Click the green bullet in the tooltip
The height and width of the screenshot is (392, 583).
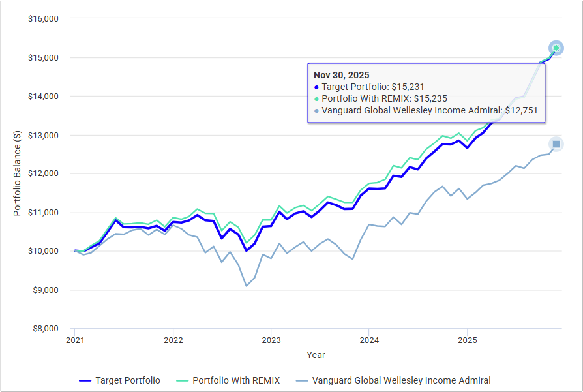pyautogui.click(x=316, y=98)
